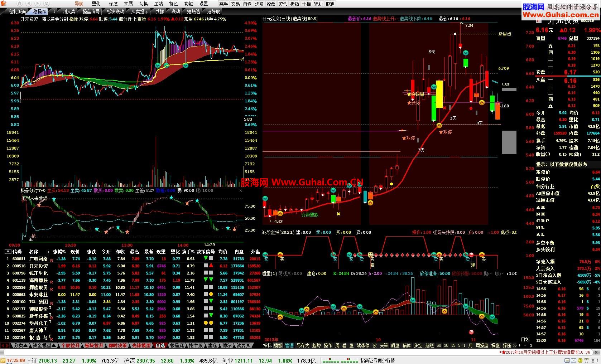Click the red left arrow beside list tabs
Image resolution: width=601 pixels, height=364 pixels.
click(x=3, y=345)
